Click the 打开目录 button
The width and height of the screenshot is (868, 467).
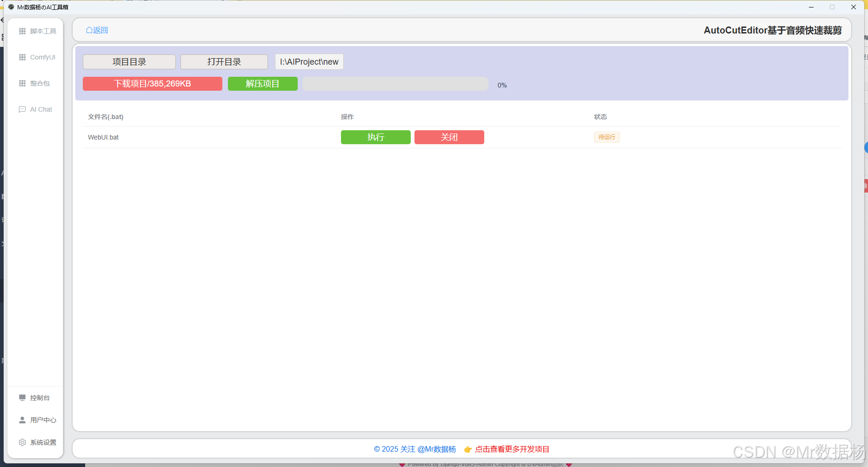tap(224, 62)
